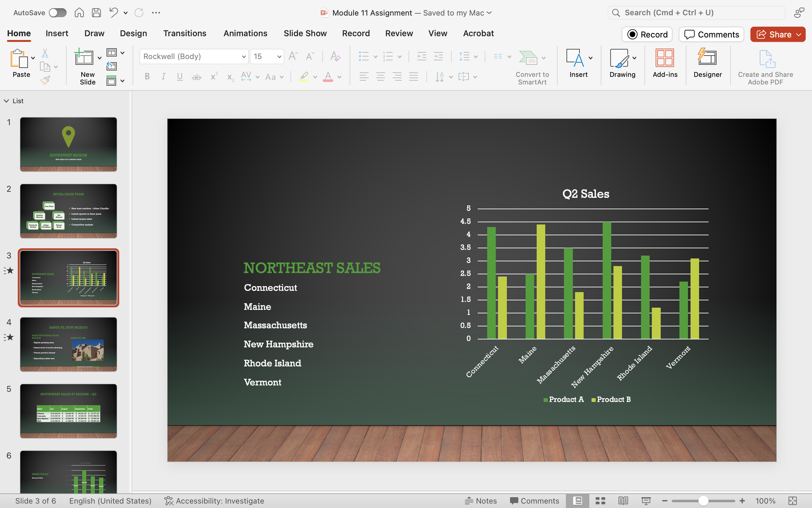Click Decrease Font Size icon
Screen dimensions: 812x508
(310, 56)
